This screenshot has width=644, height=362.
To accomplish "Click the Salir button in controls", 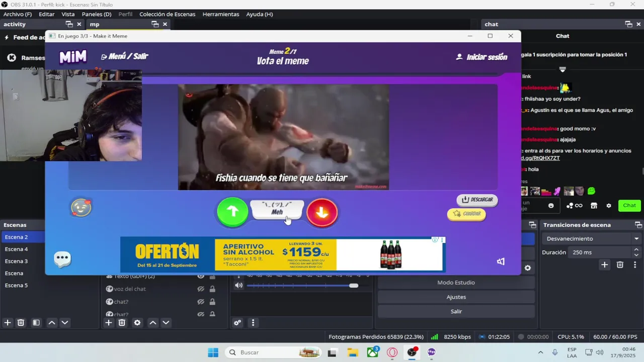I will (456, 312).
